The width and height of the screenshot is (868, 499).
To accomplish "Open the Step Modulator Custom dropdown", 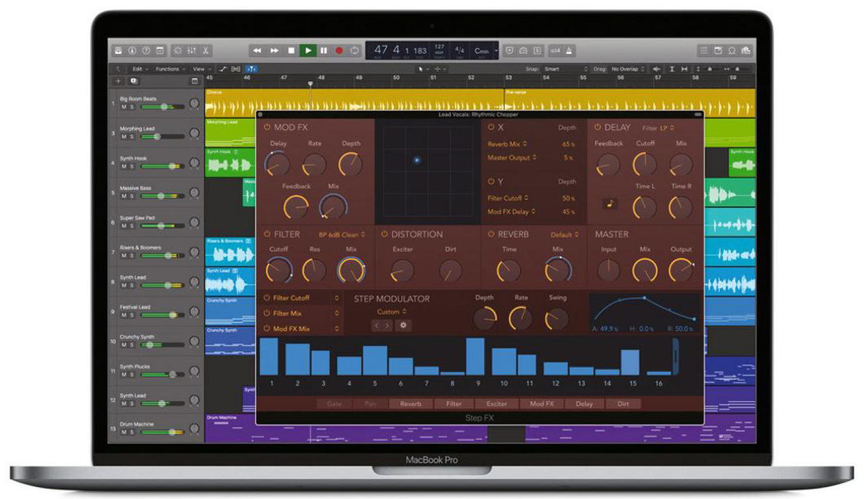I will coord(392,312).
